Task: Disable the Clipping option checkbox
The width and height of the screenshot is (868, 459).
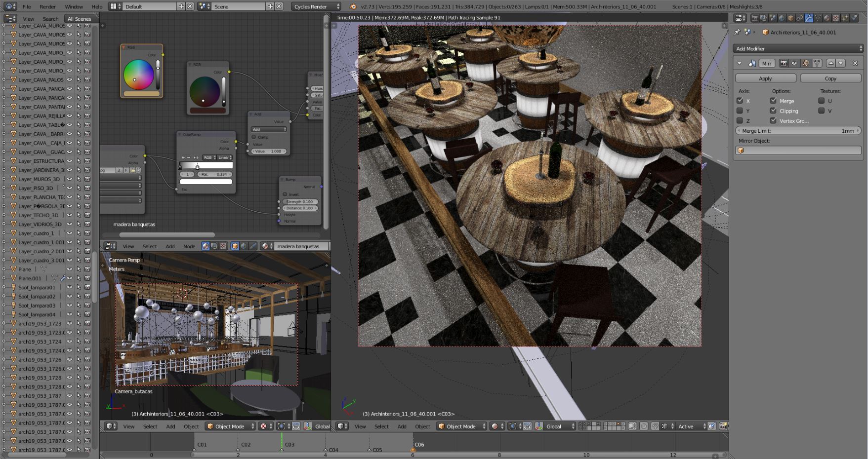Action: tap(773, 111)
